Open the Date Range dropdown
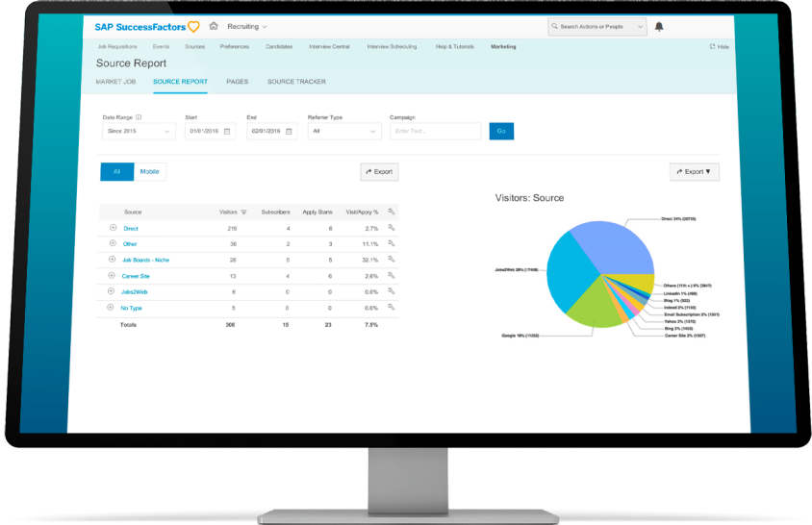Image resolution: width=812 pixels, height=525 pixels. click(x=139, y=131)
